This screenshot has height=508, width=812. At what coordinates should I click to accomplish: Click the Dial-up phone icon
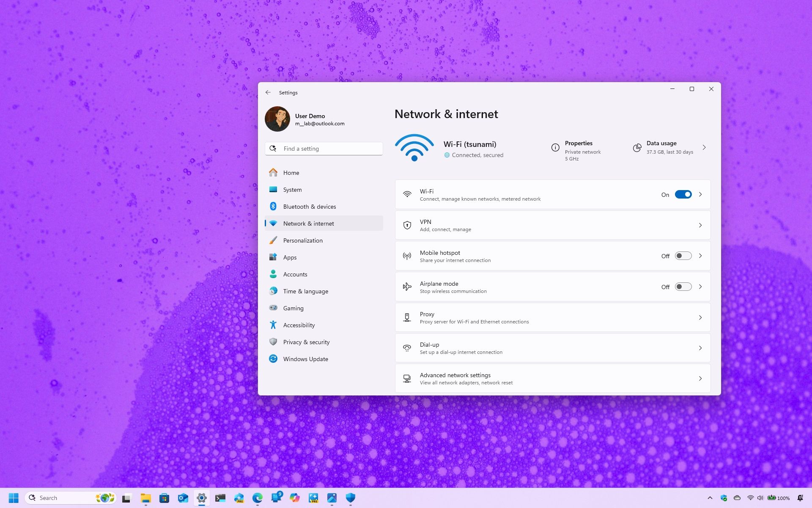(x=407, y=348)
